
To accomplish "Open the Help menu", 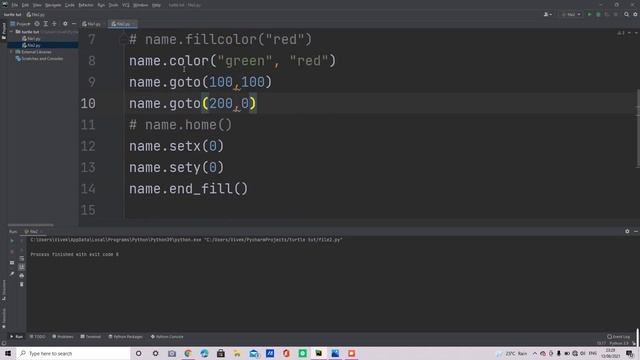I will [x=156, y=5].
